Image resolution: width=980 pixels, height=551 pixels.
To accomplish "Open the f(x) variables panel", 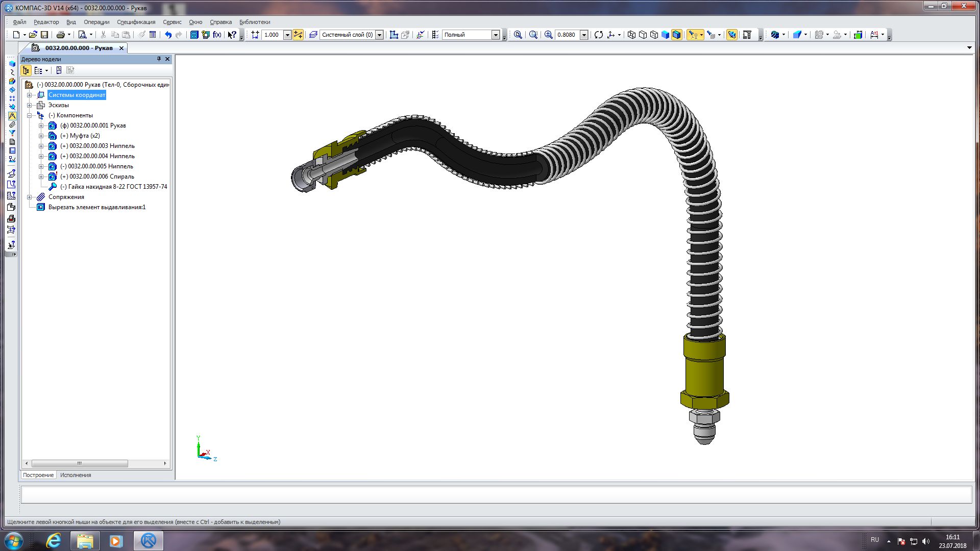I will [217, 35].
